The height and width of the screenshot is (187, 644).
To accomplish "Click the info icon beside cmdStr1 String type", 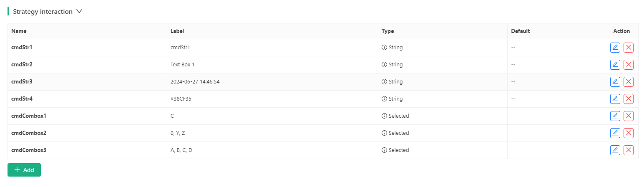I will tap(384, 48).
